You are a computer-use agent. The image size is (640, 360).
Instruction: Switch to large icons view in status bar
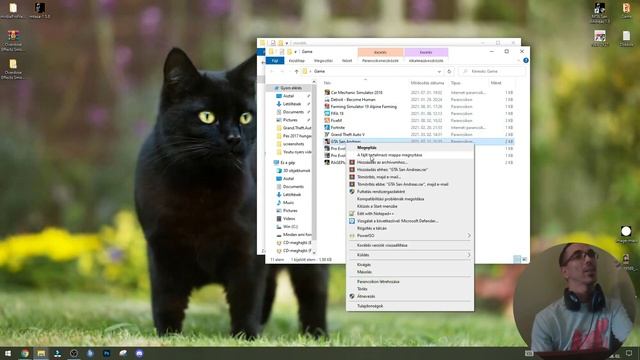point(524,259)
